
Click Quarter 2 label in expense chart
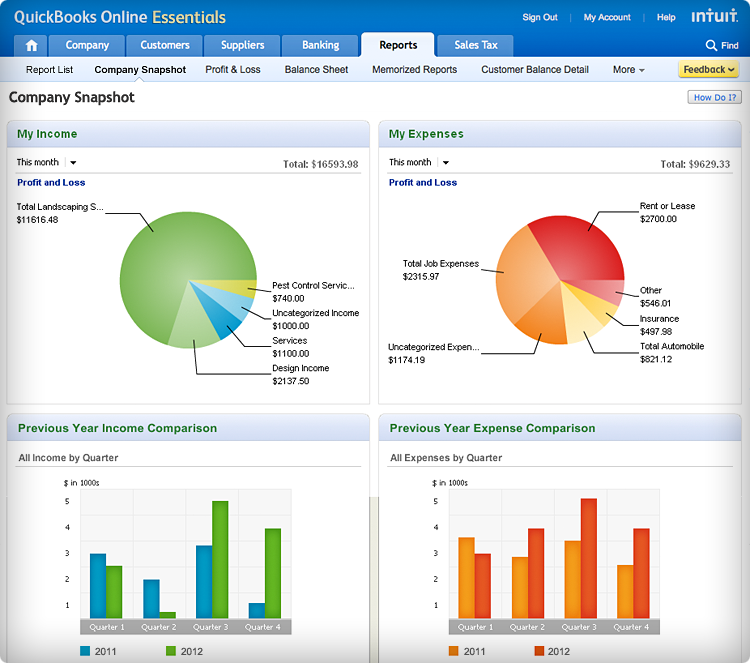[527, 627]
